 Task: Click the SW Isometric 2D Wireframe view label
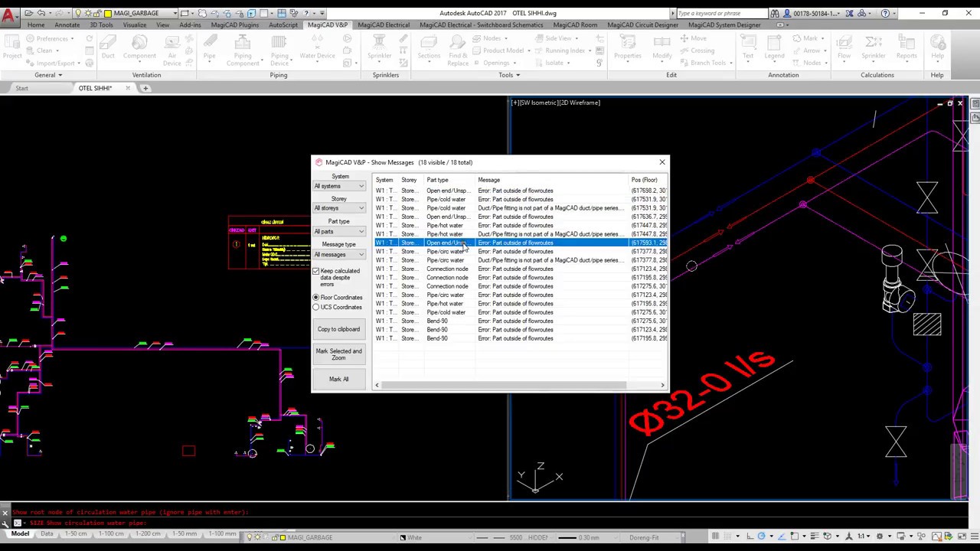pyautogui.click(x=557, y=103)
